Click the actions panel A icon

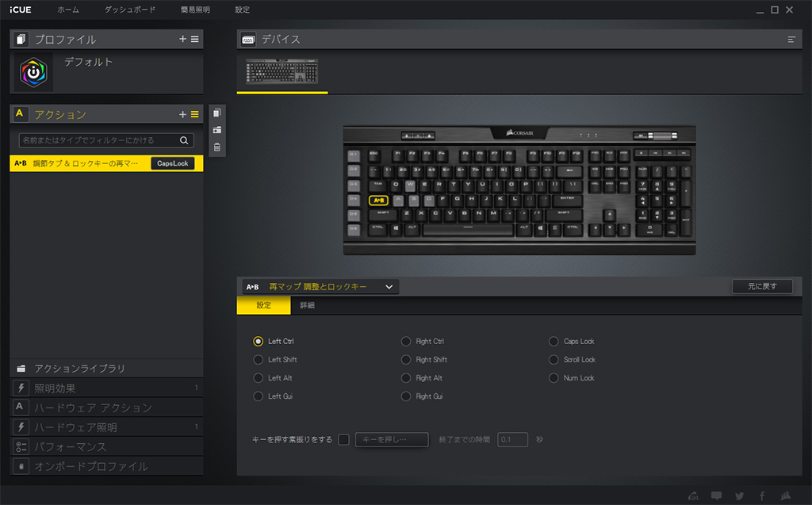point(20,113)
